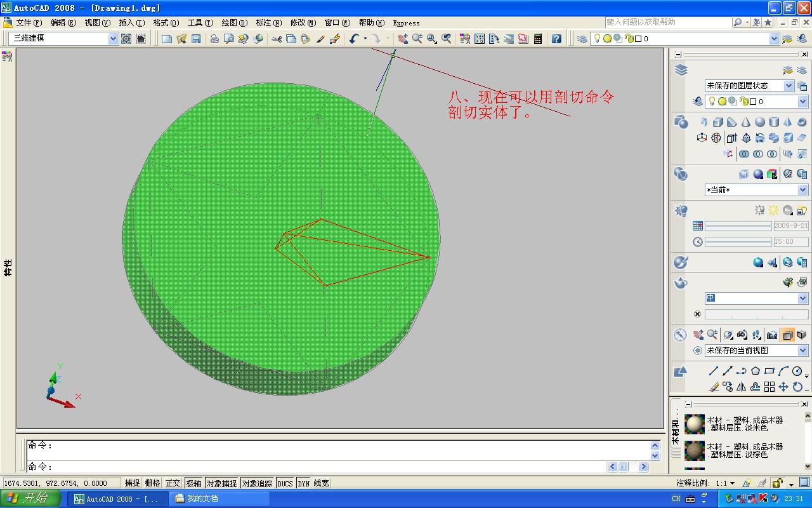Image resolution: width=812 pixels, height=508 pixels.
Task: Open the 编辑(E) menu
Action: coord(63,23)
